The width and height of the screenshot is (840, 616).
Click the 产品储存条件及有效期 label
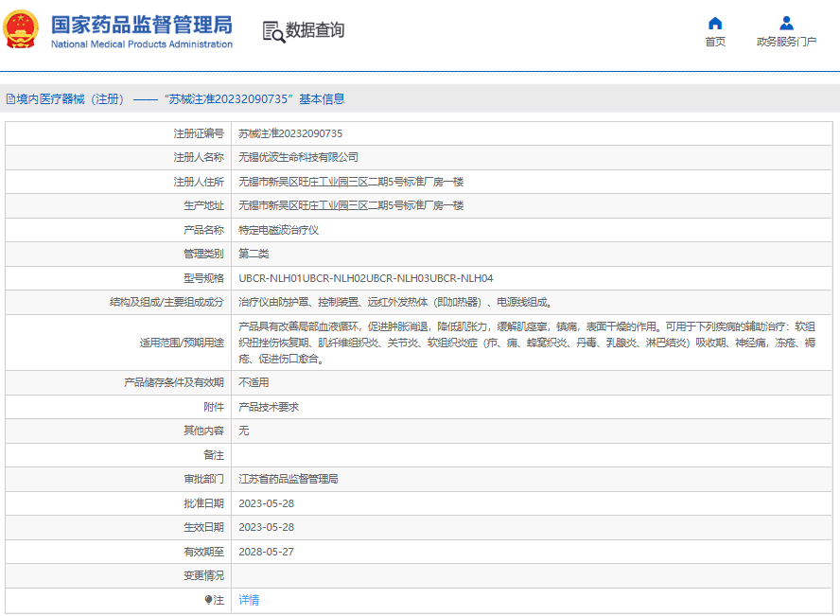pyautogui.click(x=173, y=382)
